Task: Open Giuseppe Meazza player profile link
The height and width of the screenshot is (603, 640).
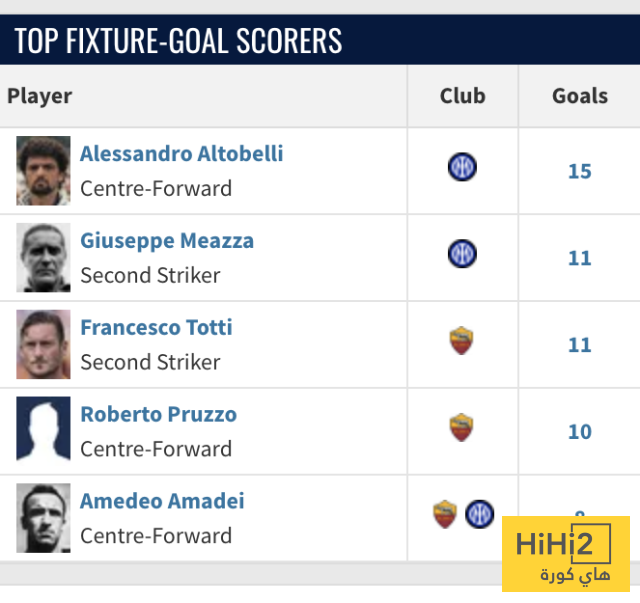Action: [167, 241]
